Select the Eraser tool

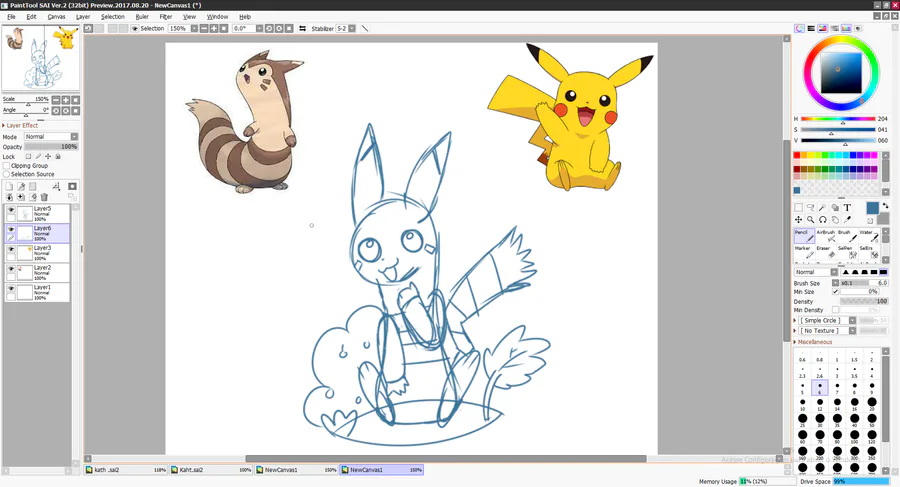(825, 252)
